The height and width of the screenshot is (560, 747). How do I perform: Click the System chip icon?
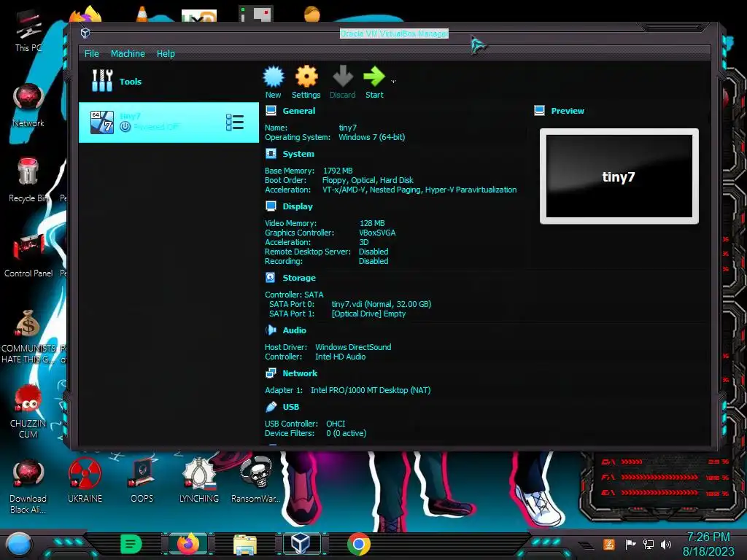(271, 153)
